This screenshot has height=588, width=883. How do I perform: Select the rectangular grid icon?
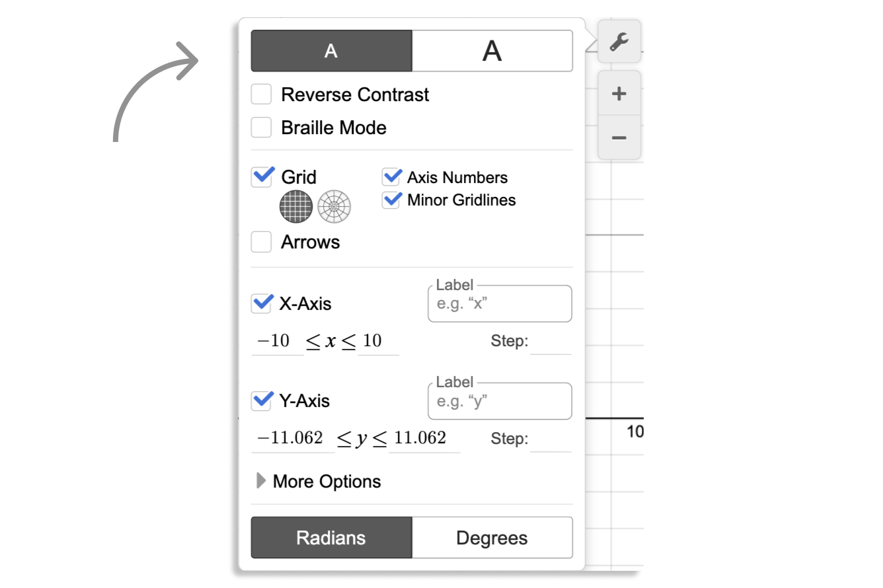click(295, 206)
